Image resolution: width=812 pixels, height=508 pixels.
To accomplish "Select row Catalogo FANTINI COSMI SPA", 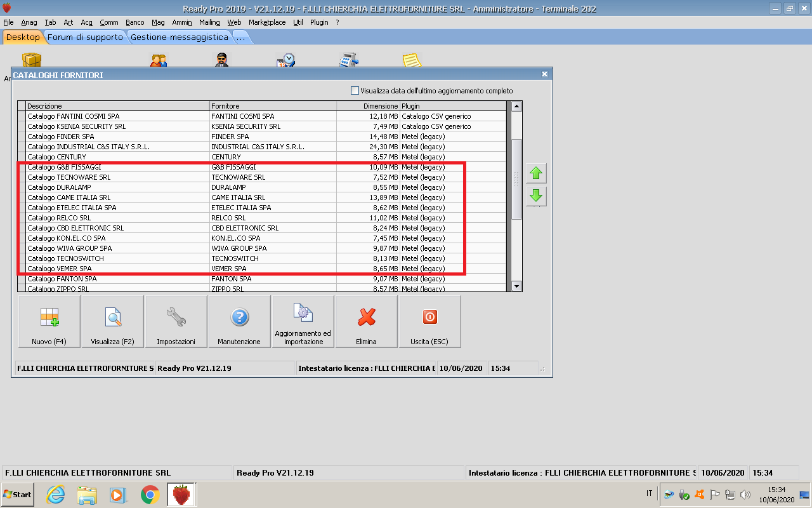I will coord(262,116).
